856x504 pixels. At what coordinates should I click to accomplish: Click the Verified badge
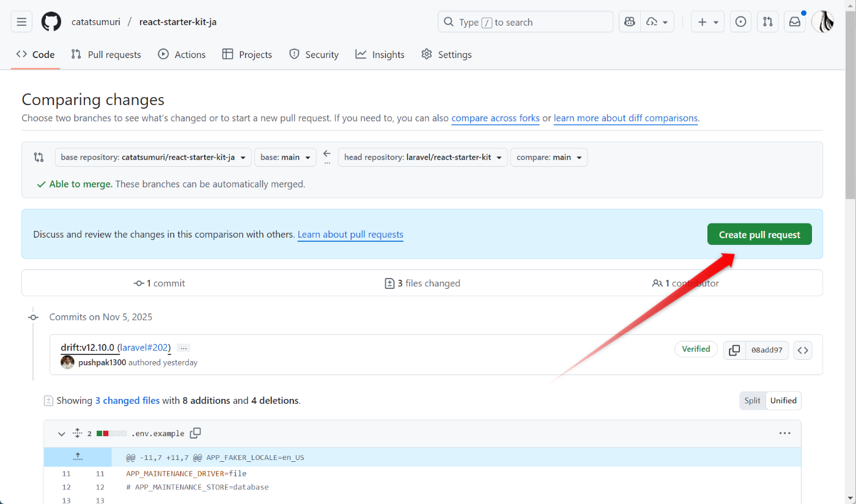coord(696,349)
